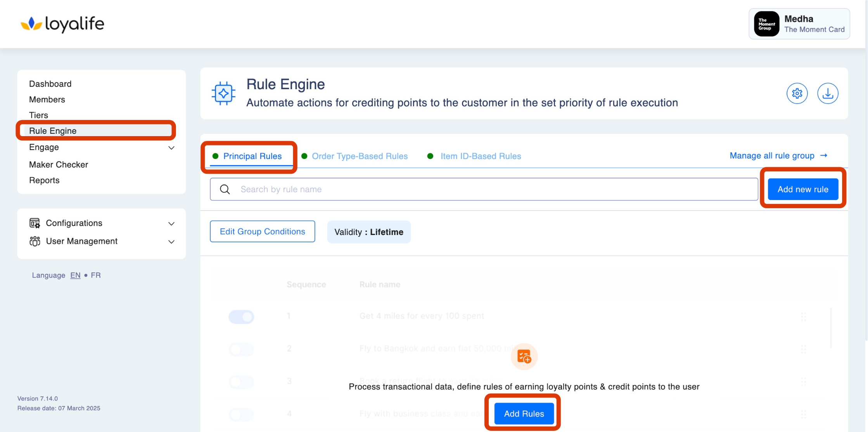Click the Moment Group profile avatar
Viewport: 868px width, 432px height.
pyautogui.click(x=766, y=24)
